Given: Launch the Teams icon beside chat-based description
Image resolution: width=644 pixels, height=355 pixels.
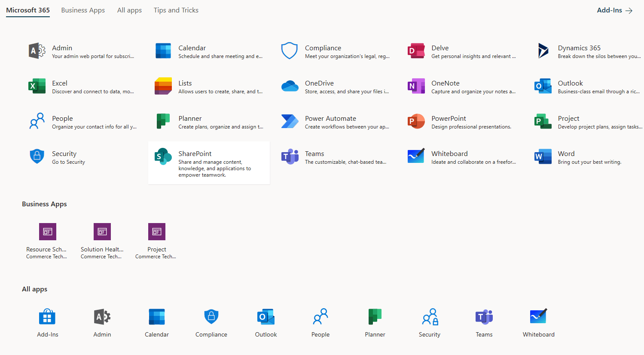Looking at the screenshot, I should point(290,156).
